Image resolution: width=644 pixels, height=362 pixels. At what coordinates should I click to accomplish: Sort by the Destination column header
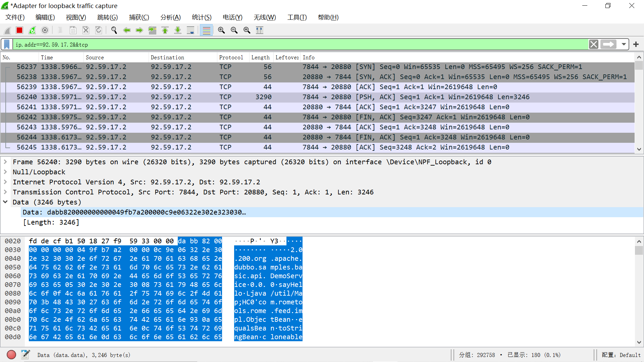(x=183, y=58)
